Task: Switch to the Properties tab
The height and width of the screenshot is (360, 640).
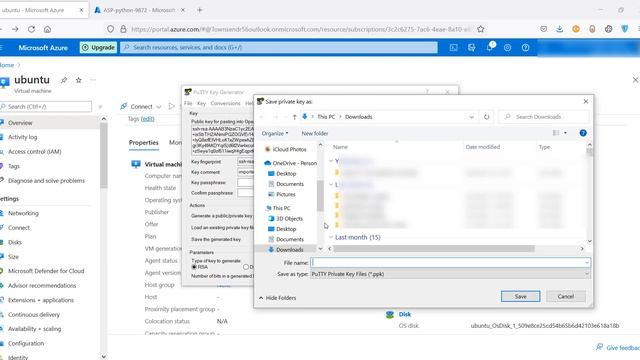Action: click(144, 142)
